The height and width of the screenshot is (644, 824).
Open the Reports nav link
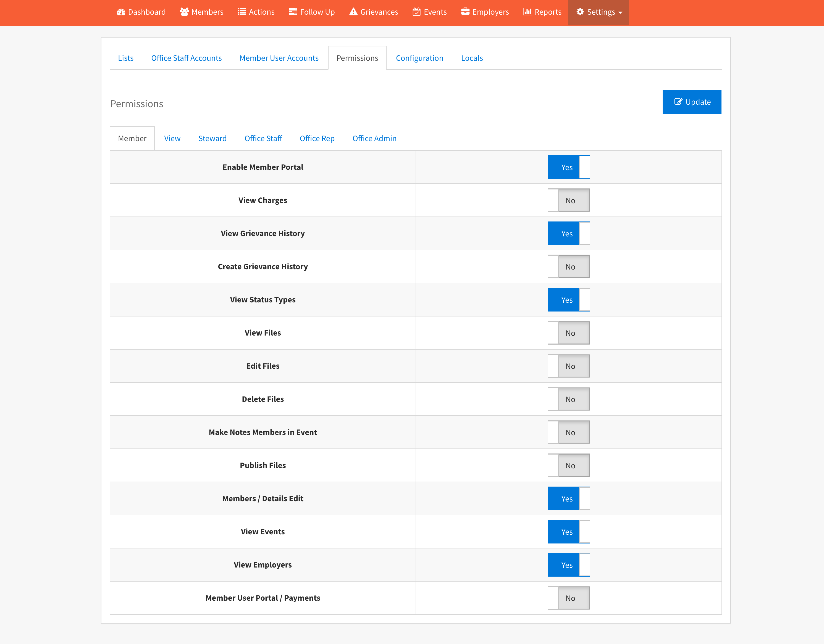pyautogui.click(x=542, y=12)
